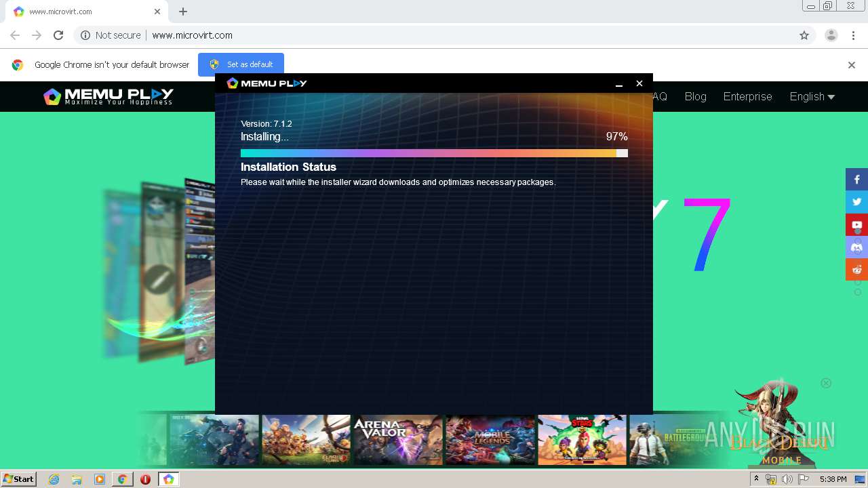Open Chrome from taskbar
This screenshot has height=488, width=868.
coord(122,479)
